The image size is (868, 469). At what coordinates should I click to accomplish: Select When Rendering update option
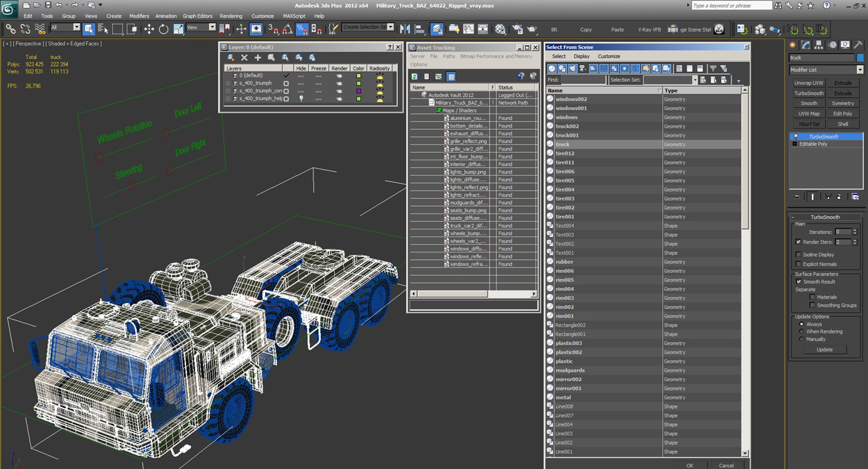pyautogui.click(x=802, y=332)
